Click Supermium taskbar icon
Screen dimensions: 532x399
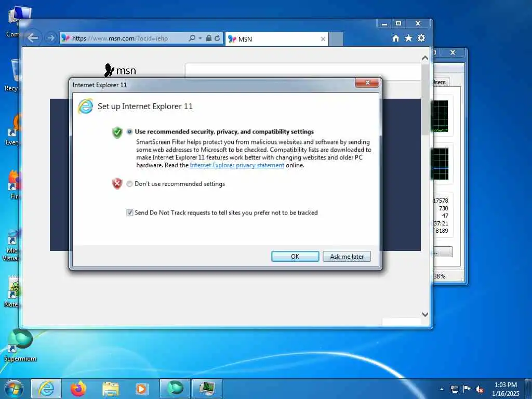point(175,389)
